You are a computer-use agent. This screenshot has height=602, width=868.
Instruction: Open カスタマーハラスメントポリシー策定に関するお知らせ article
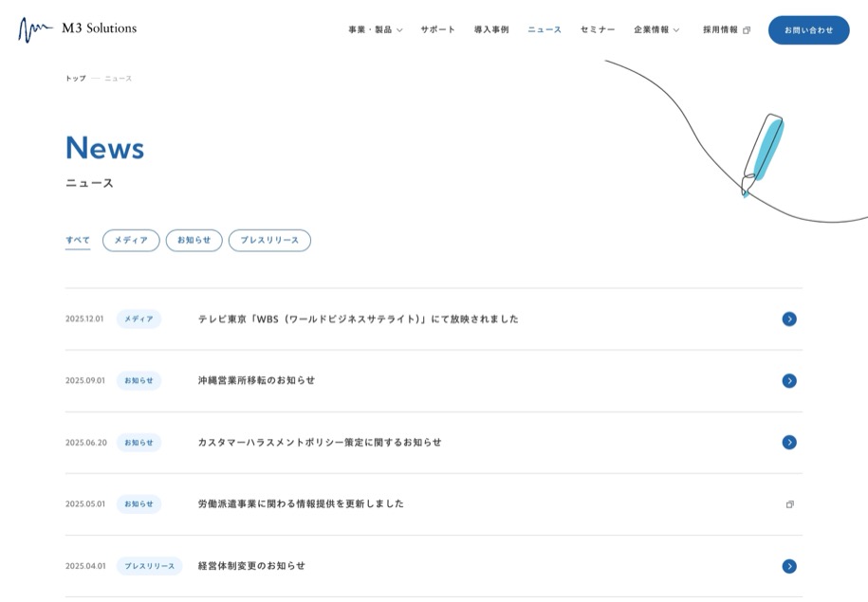tap(320, 442)
